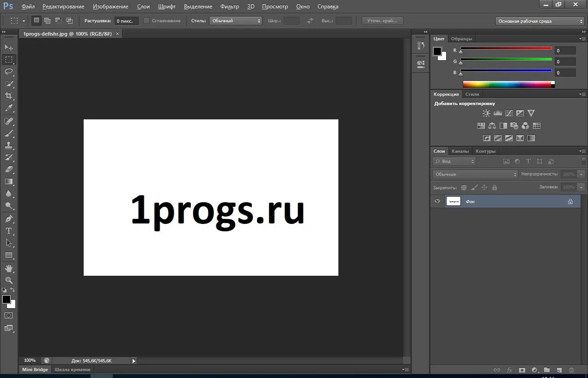Enable the Сглаживание checkbox
The image size is (588, 378).
click(147, 21)
